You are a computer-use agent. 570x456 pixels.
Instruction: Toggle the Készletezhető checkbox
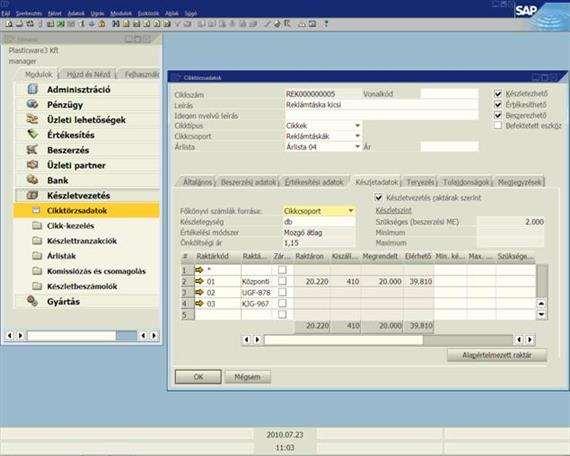point(498,94)
